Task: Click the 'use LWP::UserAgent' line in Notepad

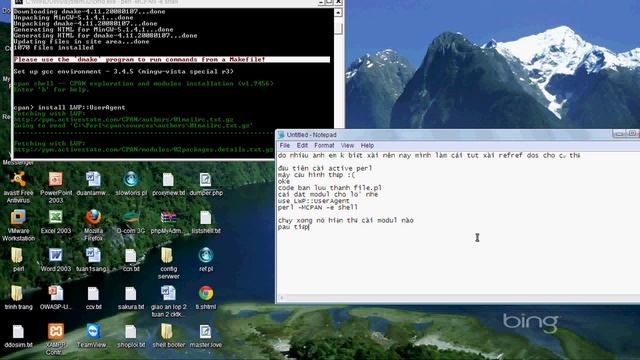Action: coord(313,201)
